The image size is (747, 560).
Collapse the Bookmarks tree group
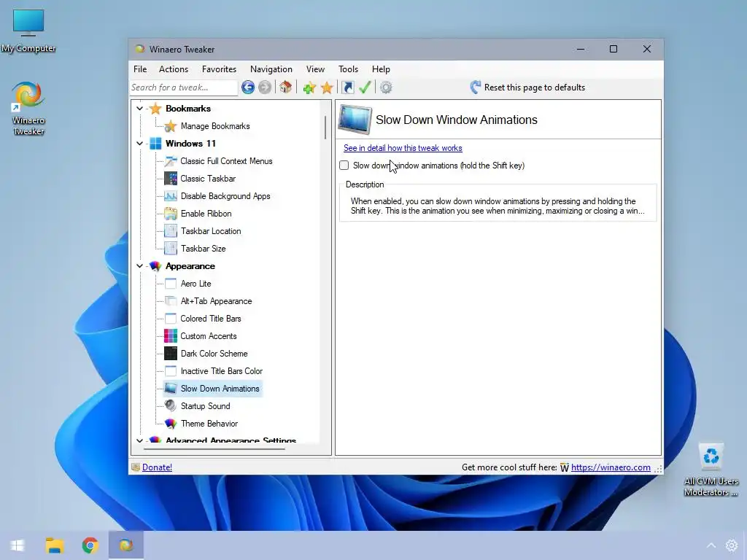[x=139, y=109]
